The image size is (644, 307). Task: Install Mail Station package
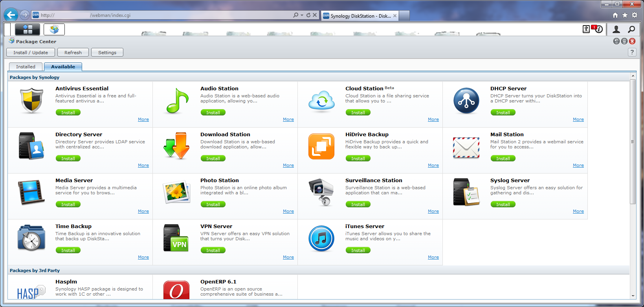click(x=503, y=159)
